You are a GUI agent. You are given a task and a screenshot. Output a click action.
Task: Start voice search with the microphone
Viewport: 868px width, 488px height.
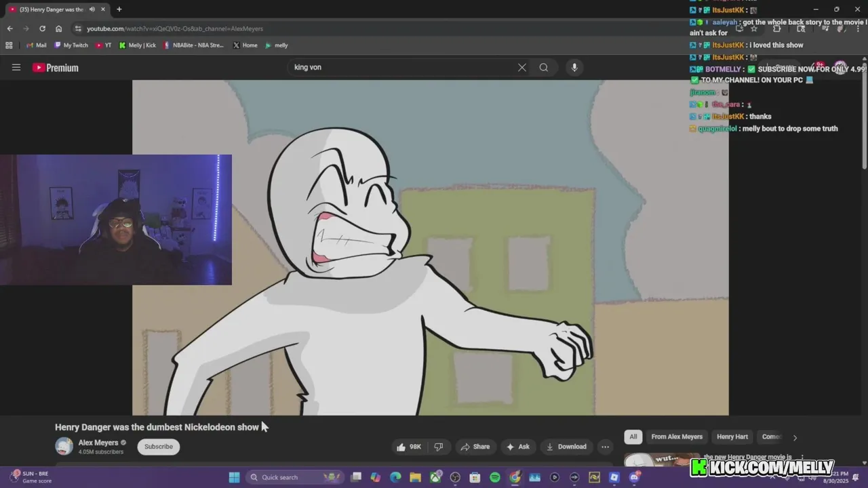click(574, 67)
